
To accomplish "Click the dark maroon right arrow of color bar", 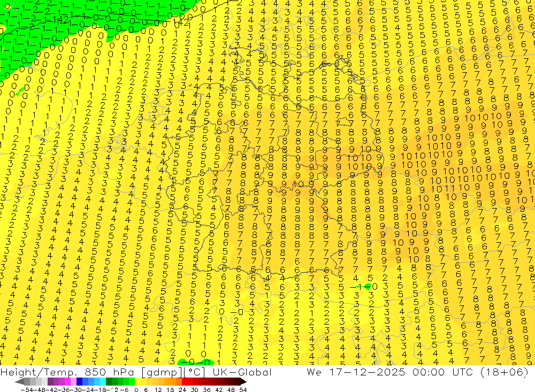I will (243, 382).
